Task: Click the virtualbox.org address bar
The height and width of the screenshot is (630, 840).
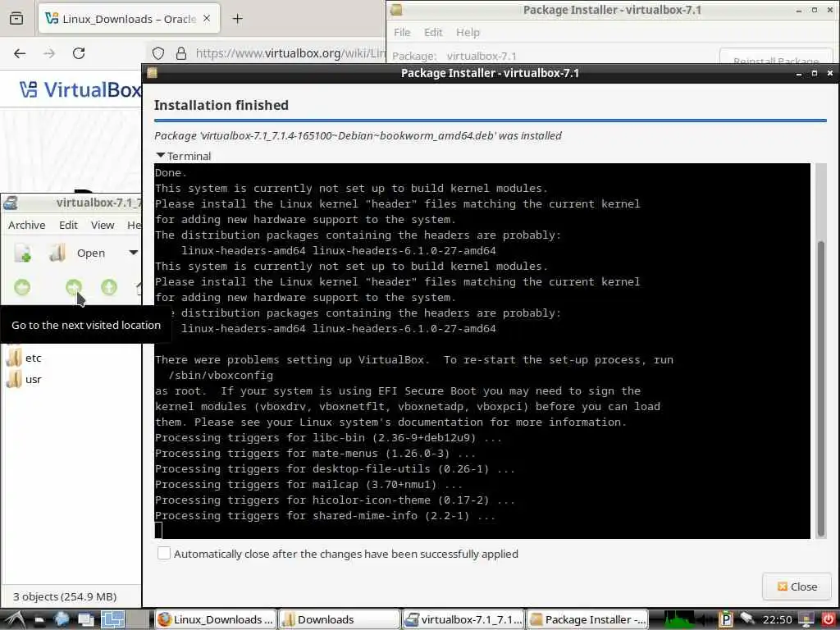Action: pos(290,53)
